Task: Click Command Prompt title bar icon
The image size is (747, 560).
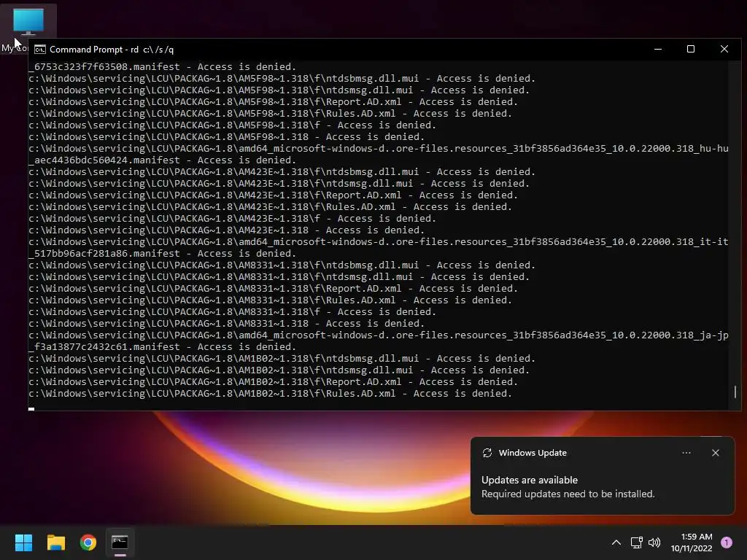Action: pyautogui.click(x=40, y=50)
